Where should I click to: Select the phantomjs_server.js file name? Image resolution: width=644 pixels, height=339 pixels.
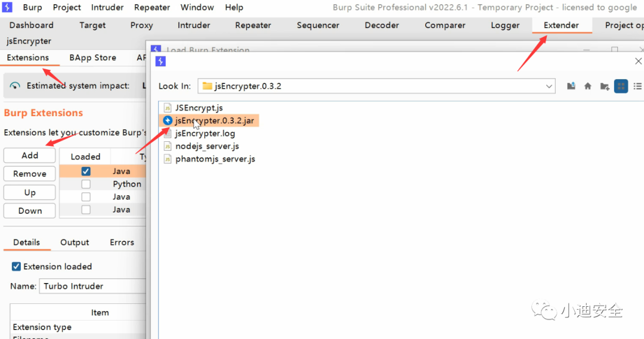(215, 159)
